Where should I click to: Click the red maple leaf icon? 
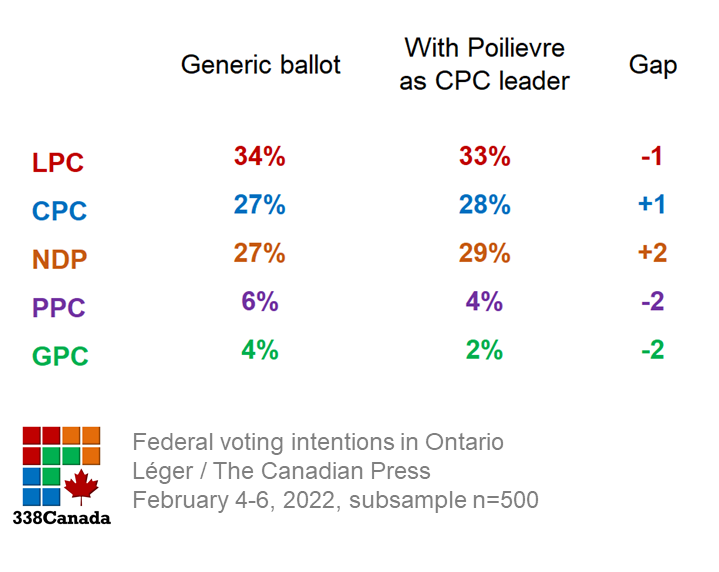81,488
